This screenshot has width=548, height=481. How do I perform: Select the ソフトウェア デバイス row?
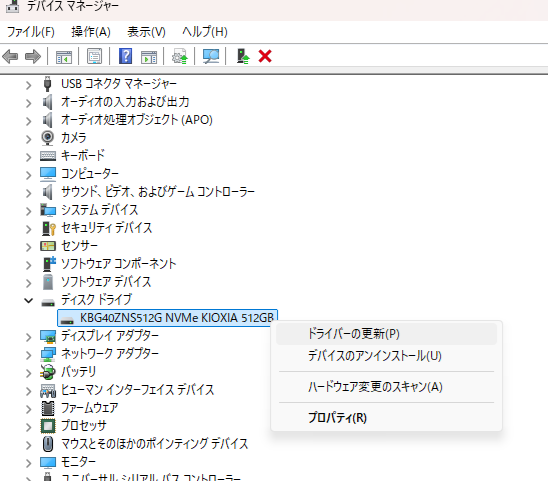106,282
